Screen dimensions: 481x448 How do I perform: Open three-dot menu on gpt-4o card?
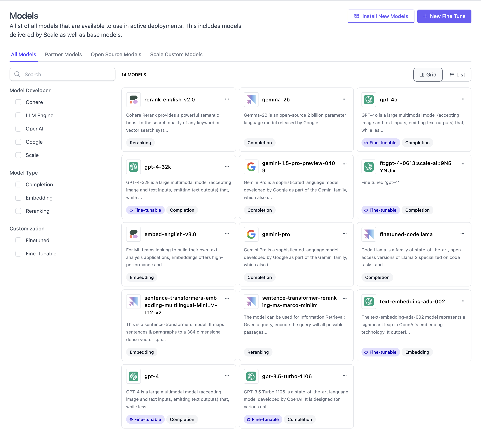pyautogui.click(x=462, y=99)
